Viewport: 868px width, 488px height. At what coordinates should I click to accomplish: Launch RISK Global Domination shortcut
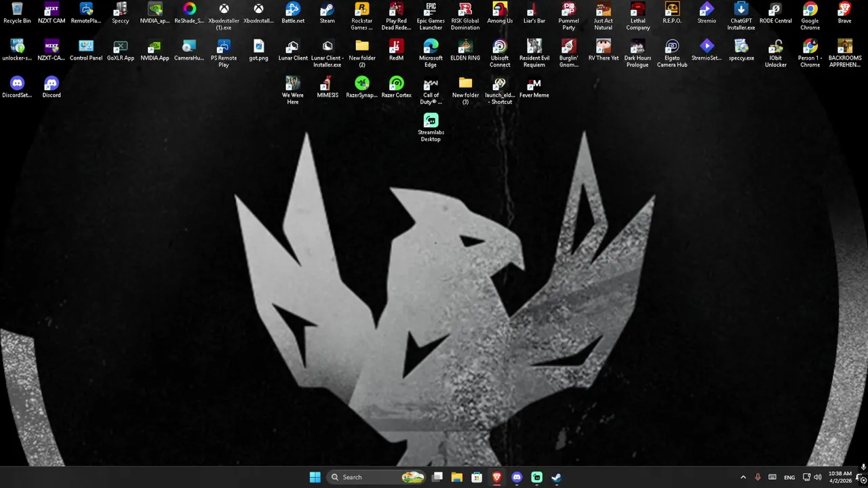[x=465, y=16]
